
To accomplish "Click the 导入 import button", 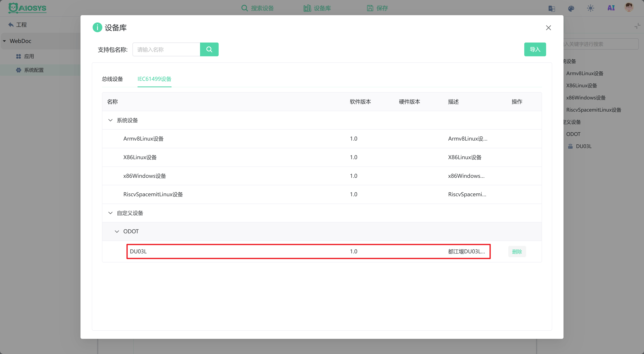I will click(x=535, y=49).
